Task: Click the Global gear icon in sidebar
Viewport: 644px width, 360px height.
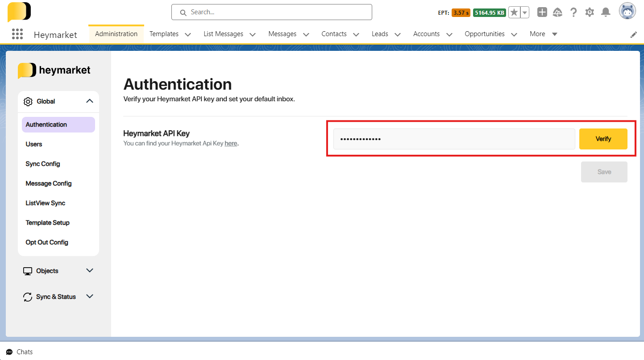Action: pyautogui.click(x=28, y=102)
